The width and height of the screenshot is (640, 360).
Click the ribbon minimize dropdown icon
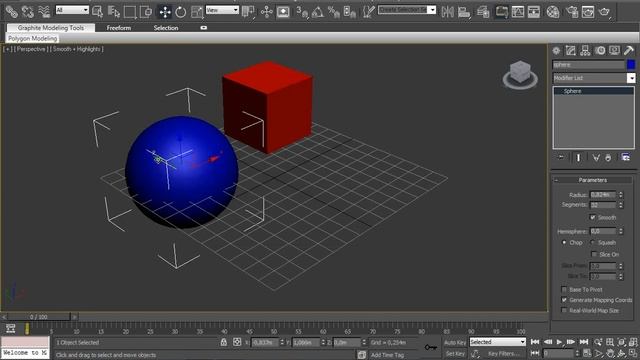[x=204, y=28]
